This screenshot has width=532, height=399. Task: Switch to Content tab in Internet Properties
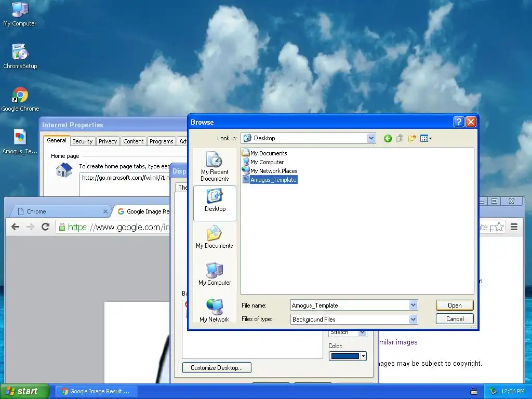134,141
